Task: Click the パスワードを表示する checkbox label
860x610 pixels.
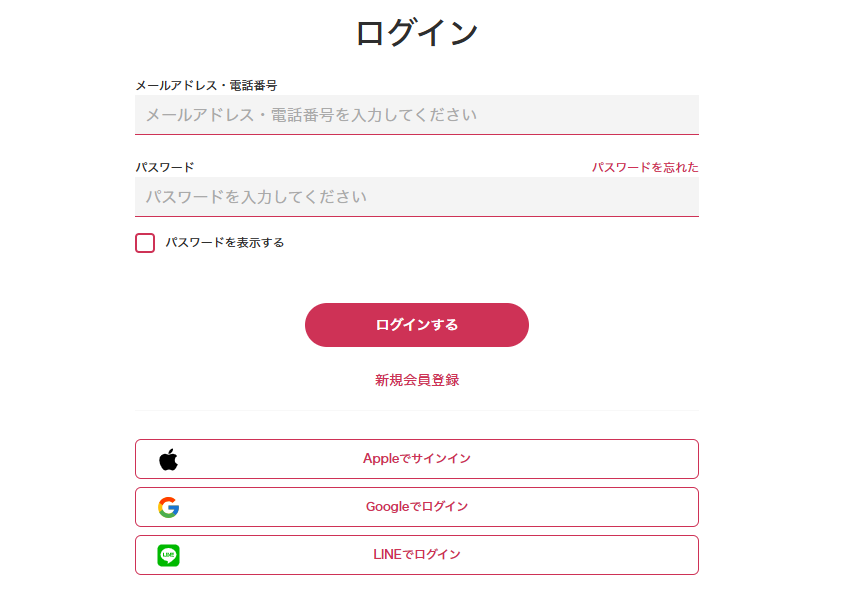Action: pos(225,243)
